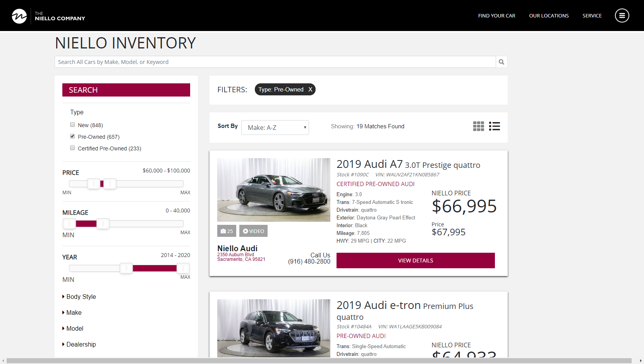Click the search magnifier icon
The height and width of the screenshot is (364, 644).
pyautogui.click(x=501, y=62)
